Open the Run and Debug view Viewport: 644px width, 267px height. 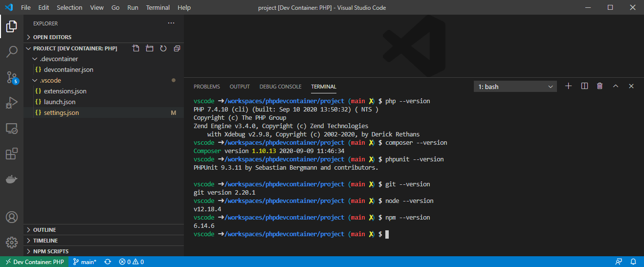[x=12, y=103]
